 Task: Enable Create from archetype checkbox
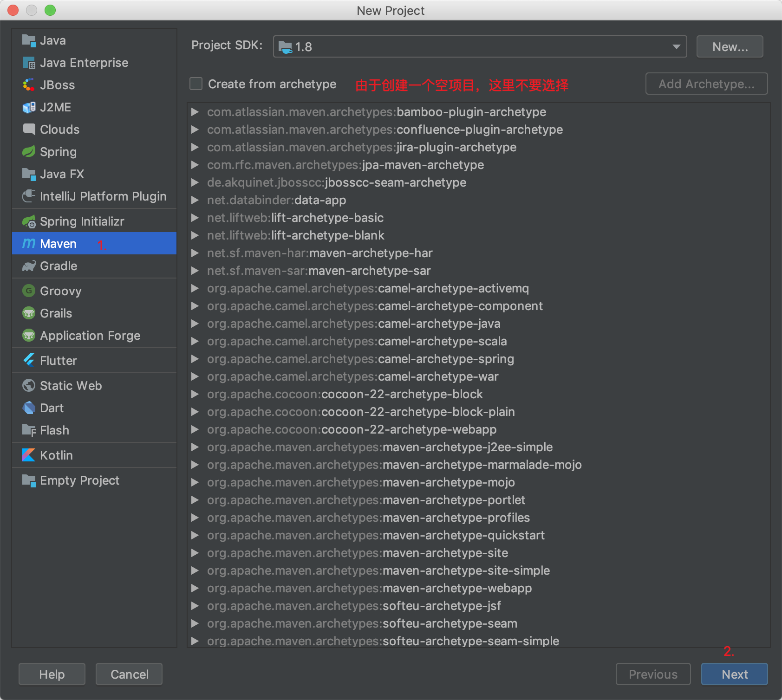pyautogui.click(x=196, y=84)
